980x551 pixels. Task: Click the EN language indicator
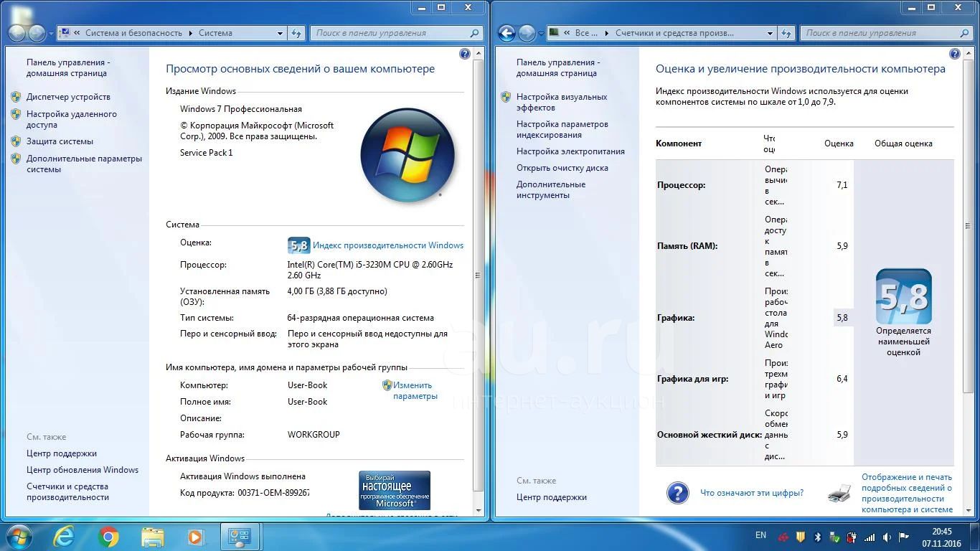click(x=760, y=535)
